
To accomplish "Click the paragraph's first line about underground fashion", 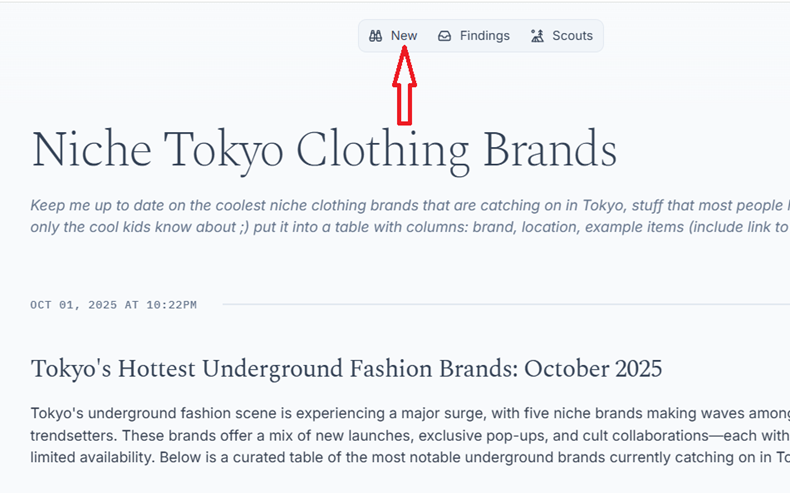I will 400,413.
